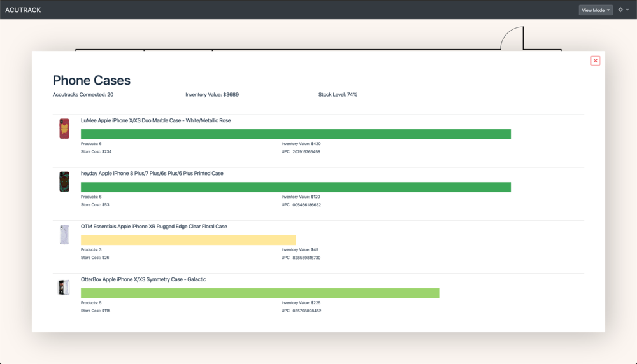
Task: Click Inventory Value: $225 for OtterBox
Action: (x=301, y=303)
